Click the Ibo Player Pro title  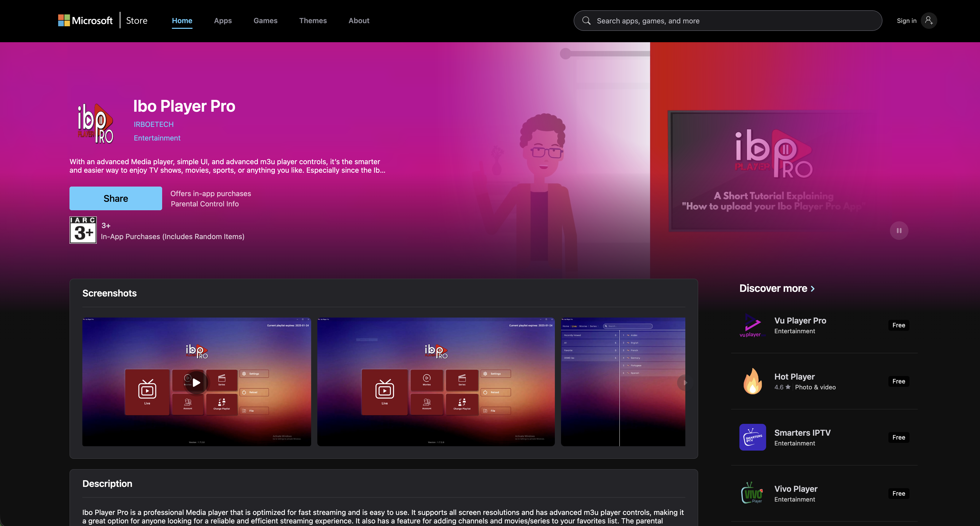coord(184,106)
